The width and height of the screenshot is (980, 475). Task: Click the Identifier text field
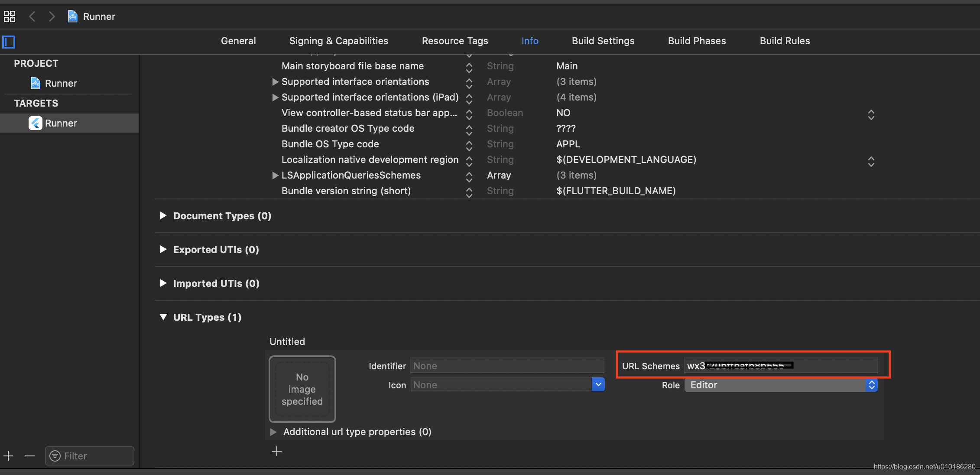click(506, 366)
